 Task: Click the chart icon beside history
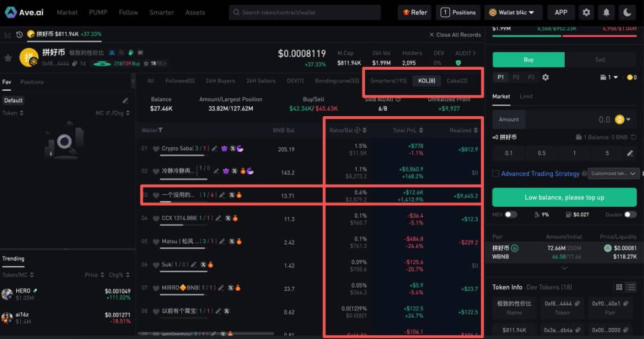[8, 35]
